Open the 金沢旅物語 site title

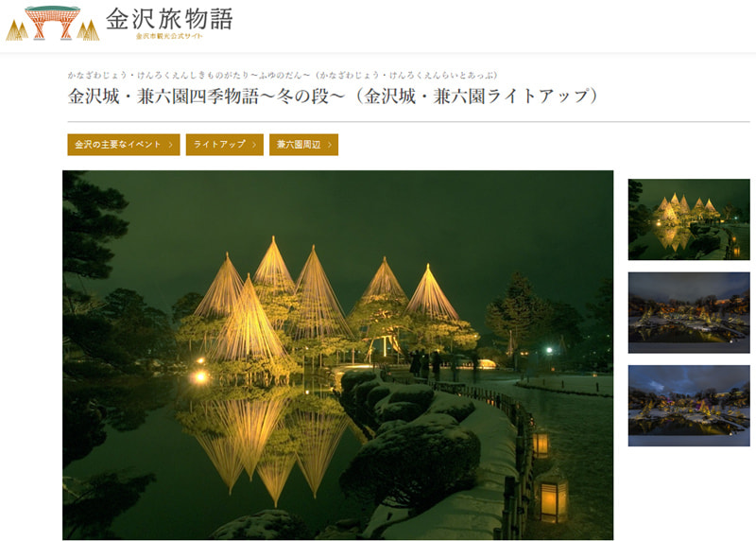169,19
